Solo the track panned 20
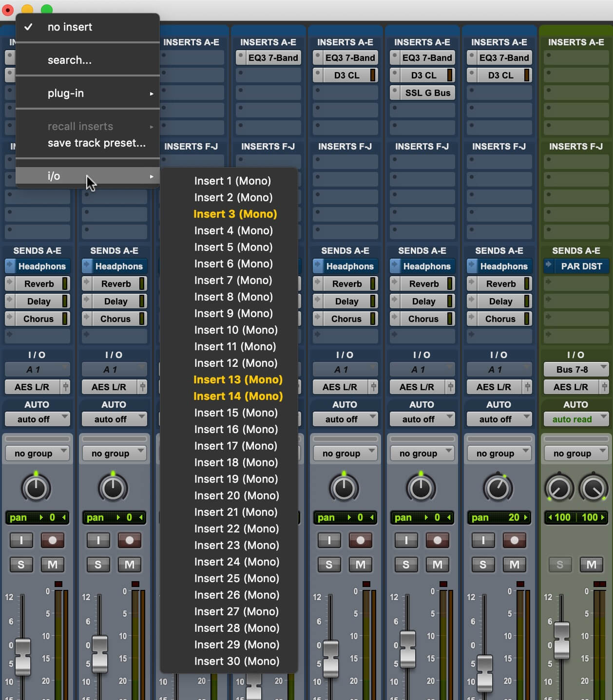Image resolution: width=613 pixels, height=700 pixels. click(483, 564)
